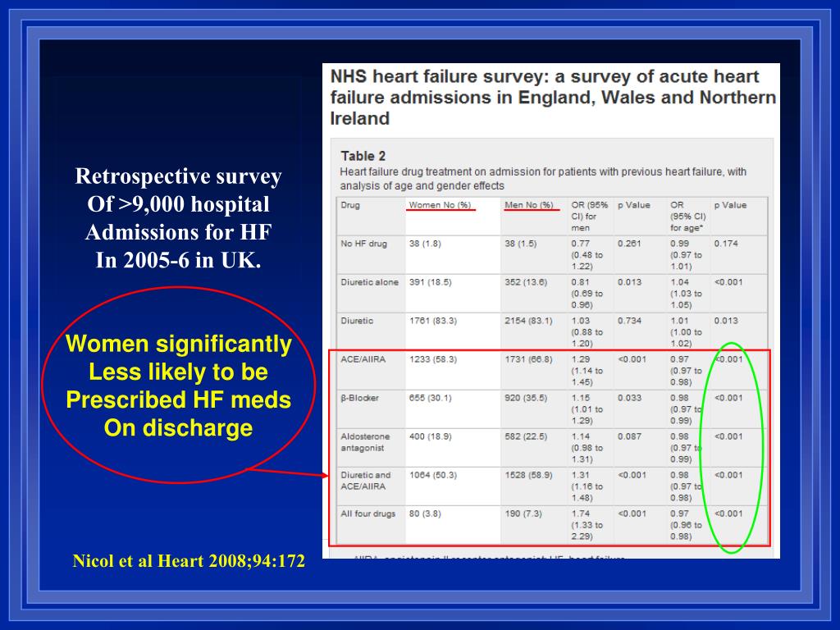Viewport: 840px width, 630px height.
Task: Select the cell "582 (22.5)"
Action: [526, 436]
